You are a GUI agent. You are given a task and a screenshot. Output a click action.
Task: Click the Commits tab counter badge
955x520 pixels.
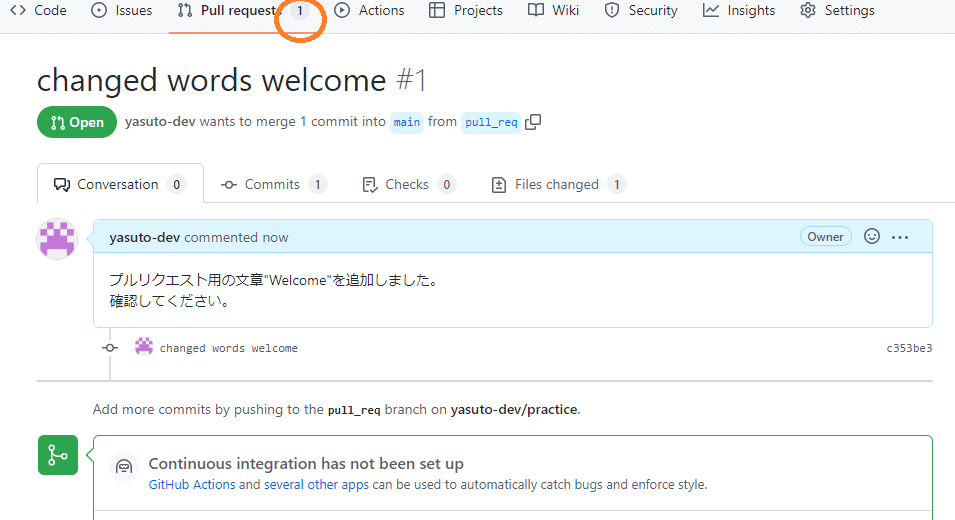coord(317,184)
